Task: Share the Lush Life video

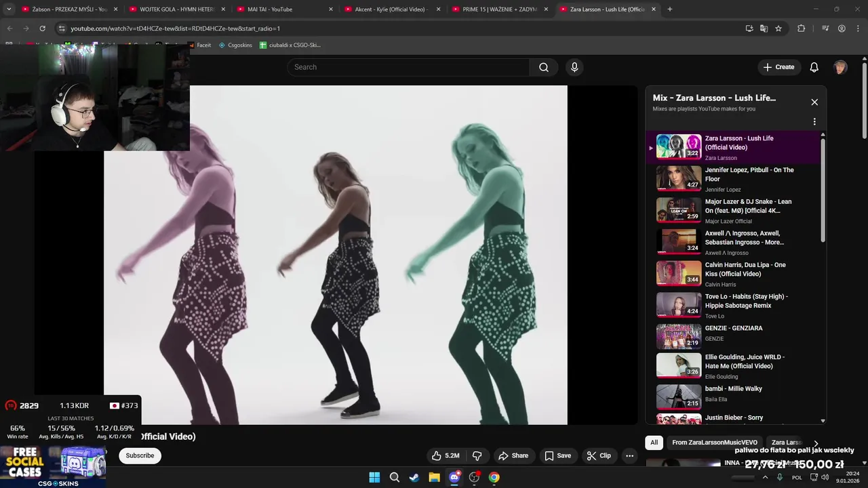Action: point(513,455)
